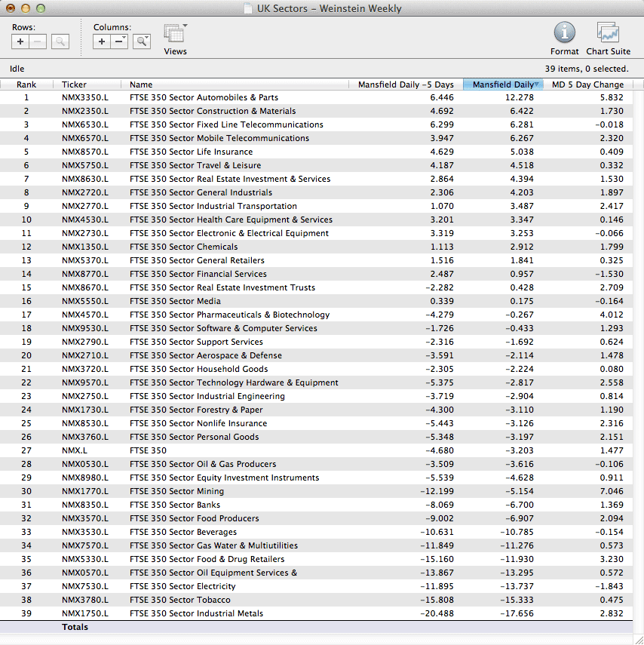Expand the Columns search magnifier dropdown
Image resolution: width=644 pixels, height=645 pixels.
coord(142,41)
